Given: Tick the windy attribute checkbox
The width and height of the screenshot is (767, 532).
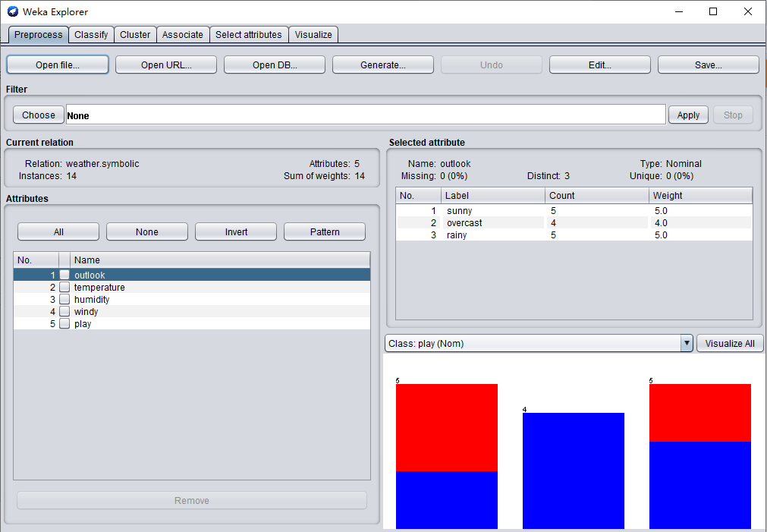Looking at the screenshot, I should click(x=64, y=311).
